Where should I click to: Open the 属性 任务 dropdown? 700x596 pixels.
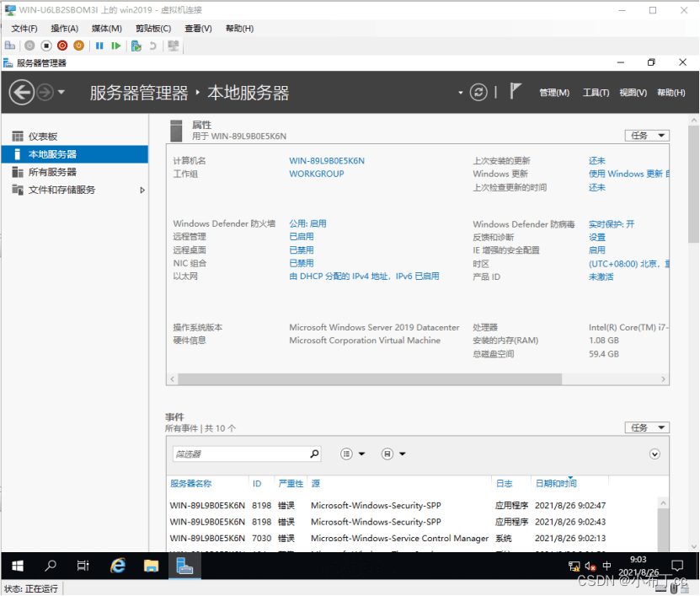click(x=647, y=136)
